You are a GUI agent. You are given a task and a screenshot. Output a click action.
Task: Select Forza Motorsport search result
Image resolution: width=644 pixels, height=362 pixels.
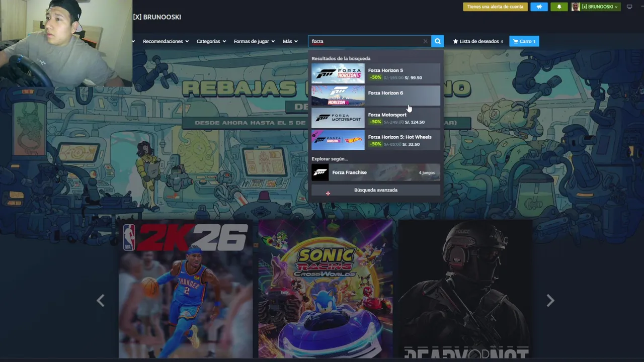[376, 118]
